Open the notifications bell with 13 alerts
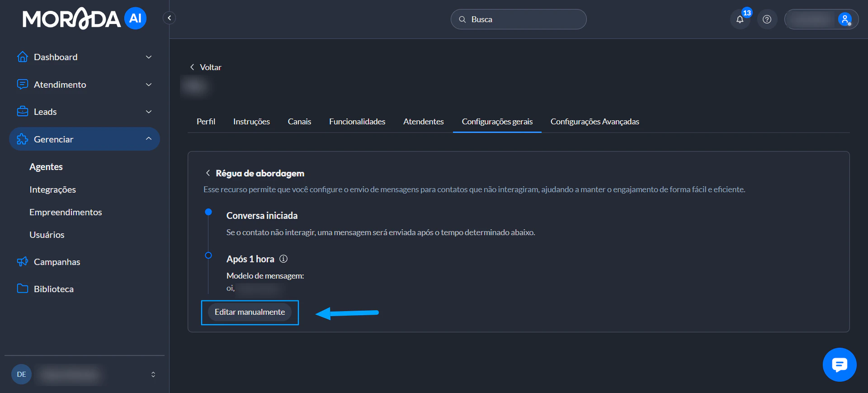This screenshot has height=393, width=868. [740, 19]
